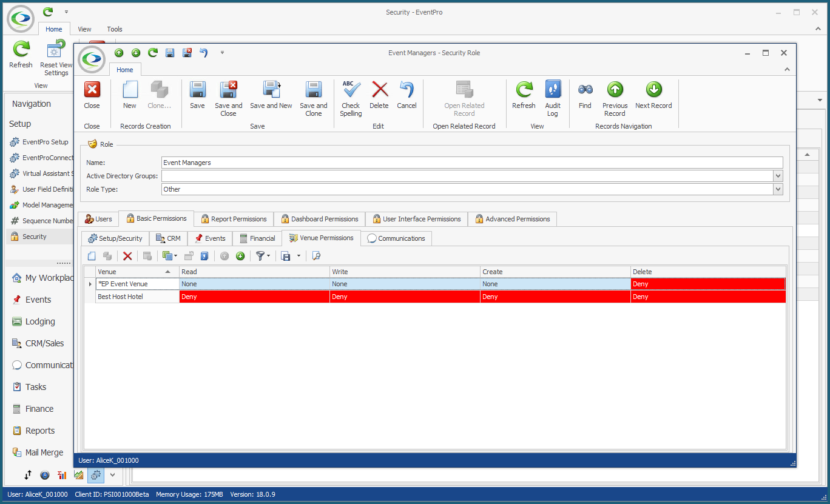Open the dropdown arrow beside the export icon
This screenshot has width=830, height=504.
click(299, 256)
